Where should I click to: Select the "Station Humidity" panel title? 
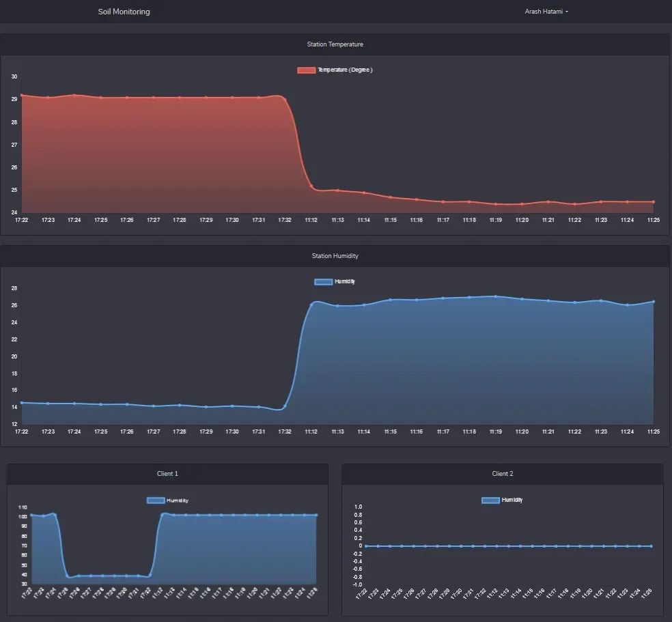(x=335, y=256)
